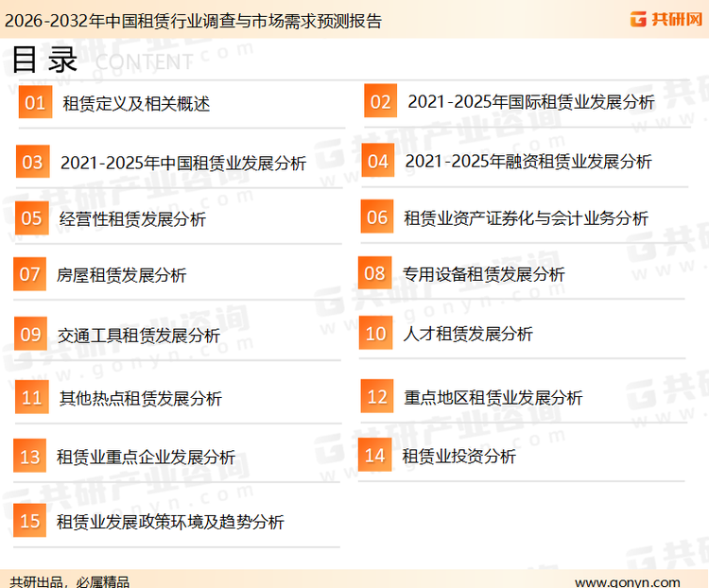The height and width of the screenshot is (588, 709).
Task: Select chapter title 交通工具租赁发展分析
Action: click(139, 336)
